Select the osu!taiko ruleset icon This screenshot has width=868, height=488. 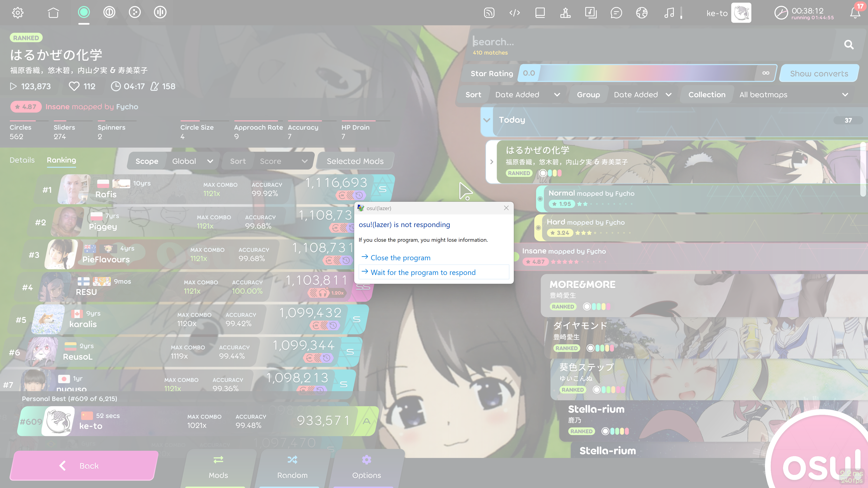pyautogui.click(x=109, y=12)
